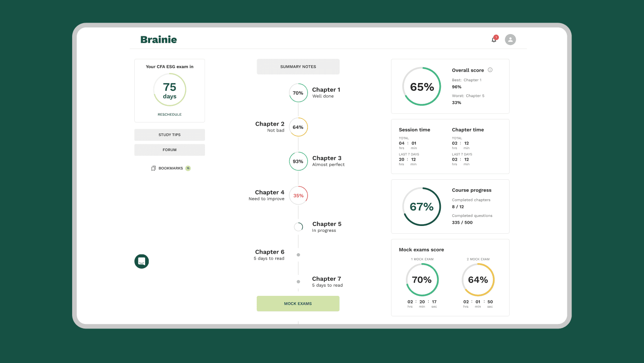Go to the Brainie home logo
The height and width of the screenshot is (363, 644).
[x=159, y=39]
